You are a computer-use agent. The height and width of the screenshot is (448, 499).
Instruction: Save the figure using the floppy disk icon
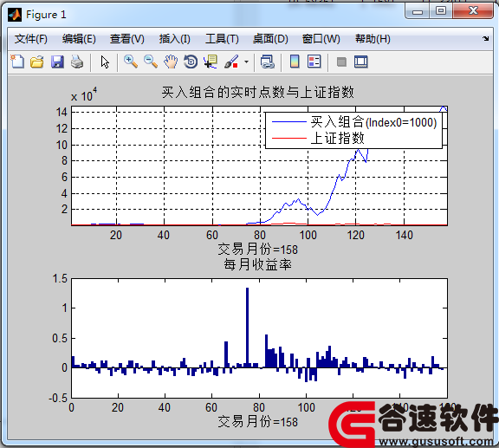pyautogui.click(x=57, y=62)
